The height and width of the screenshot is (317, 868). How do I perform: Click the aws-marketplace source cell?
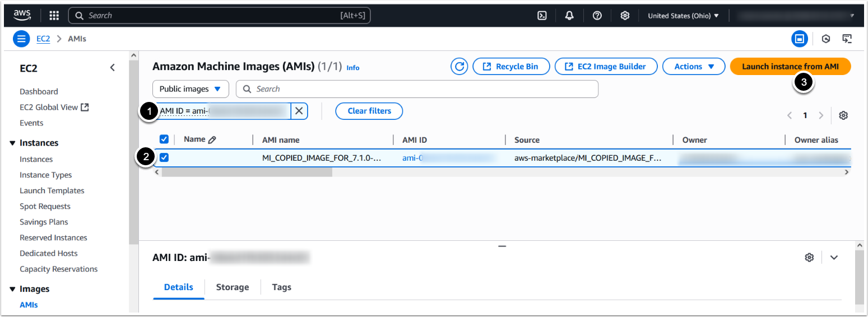coord(588,158)
